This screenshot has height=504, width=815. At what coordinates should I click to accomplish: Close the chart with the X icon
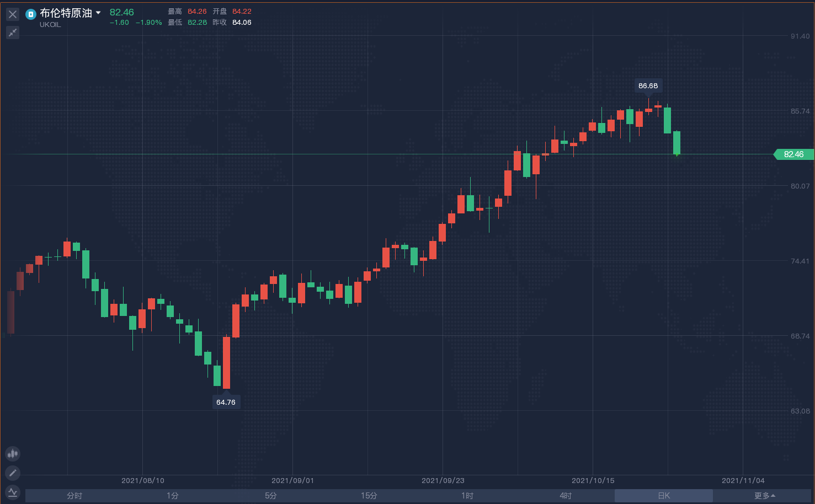click(13, 14)
